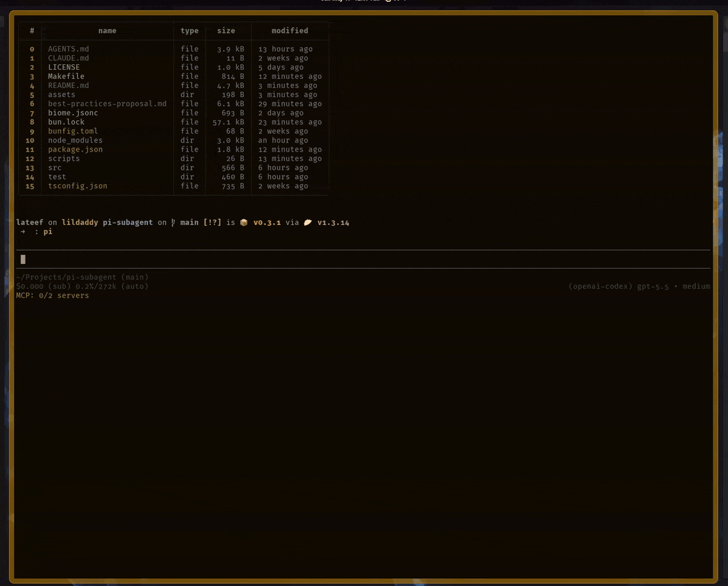Select the package.json file name
Screen dimensions: 728x586
(75, 149)
